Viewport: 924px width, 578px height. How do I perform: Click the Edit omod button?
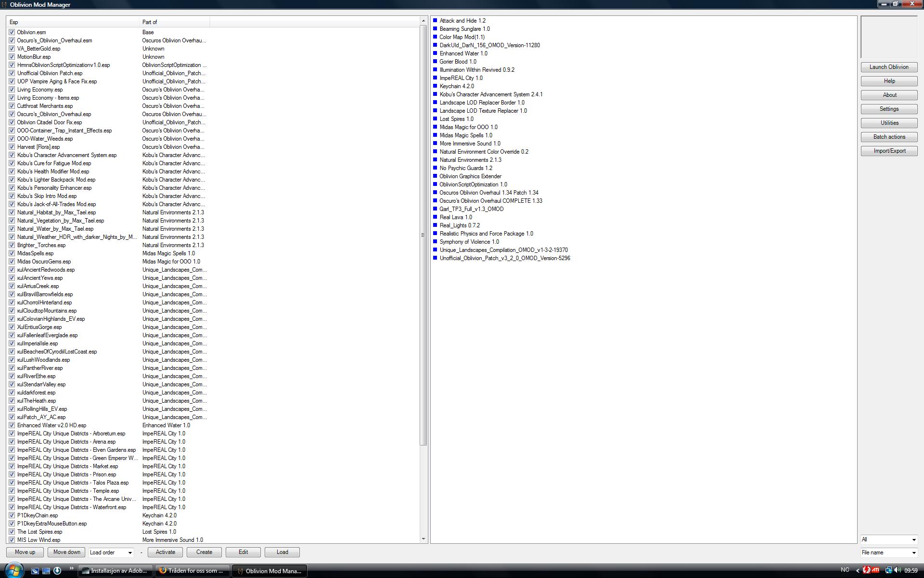click(243, 552)
